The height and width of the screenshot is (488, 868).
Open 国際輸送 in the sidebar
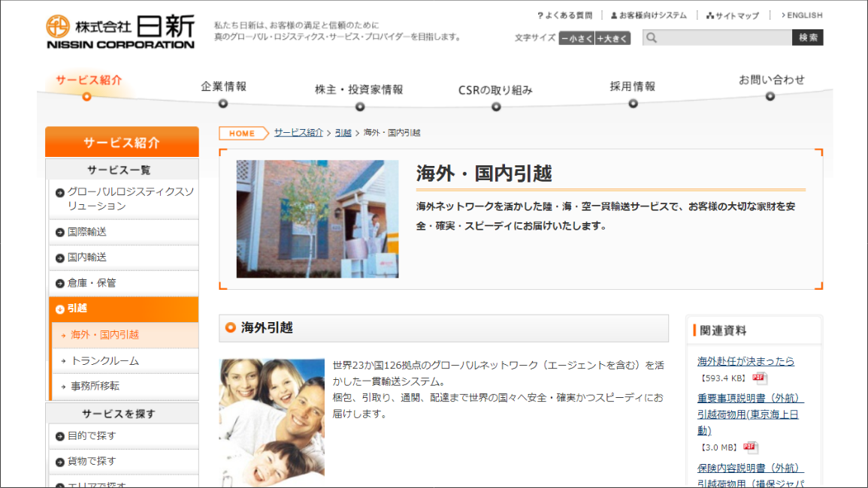click(123, 233)
